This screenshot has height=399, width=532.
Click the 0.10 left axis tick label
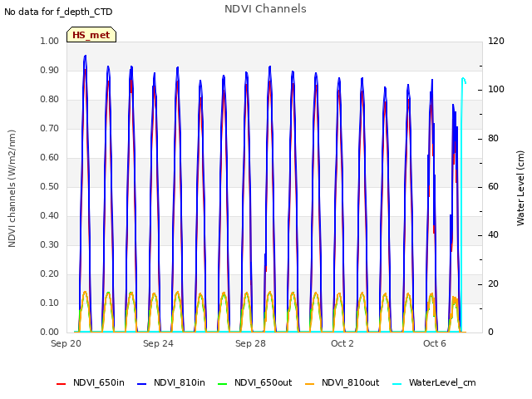pyautogui.click(x=50, y=303)
